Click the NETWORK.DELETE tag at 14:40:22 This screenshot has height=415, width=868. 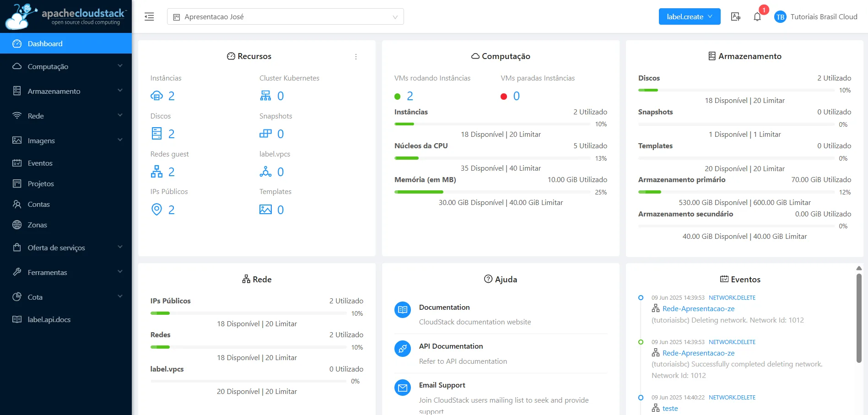click(x=732, y=398)
